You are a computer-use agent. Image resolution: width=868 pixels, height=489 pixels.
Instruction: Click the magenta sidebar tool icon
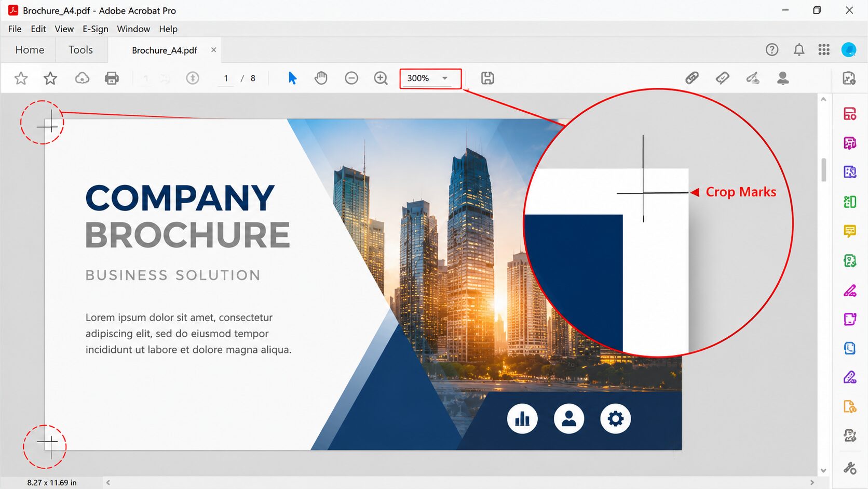coord(850,143)
